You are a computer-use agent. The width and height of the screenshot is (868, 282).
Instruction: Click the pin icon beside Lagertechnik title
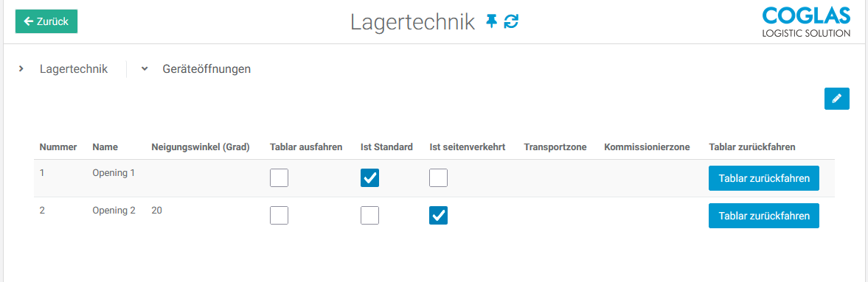click(491, 21)
